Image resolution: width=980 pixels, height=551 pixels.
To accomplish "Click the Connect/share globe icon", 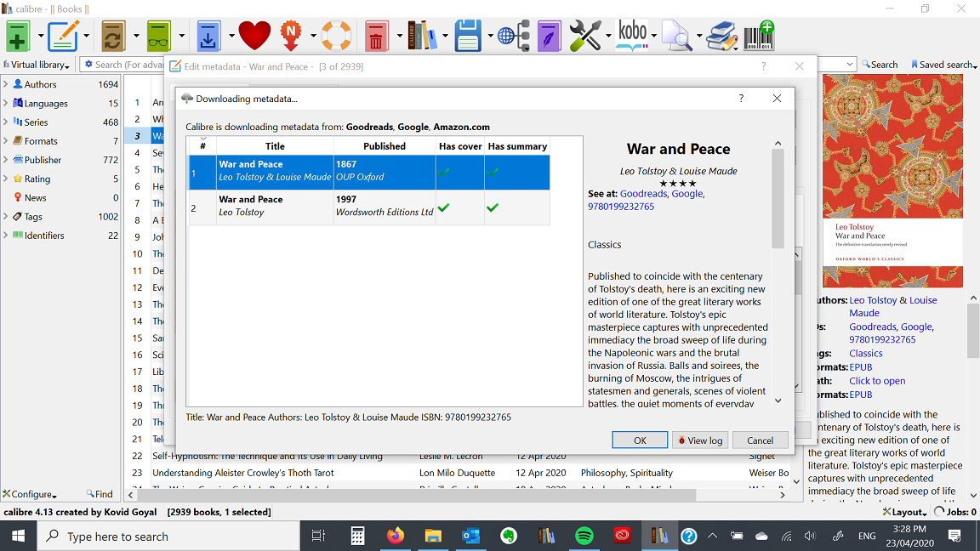I will pyautogui.click(x=514, y=36).
